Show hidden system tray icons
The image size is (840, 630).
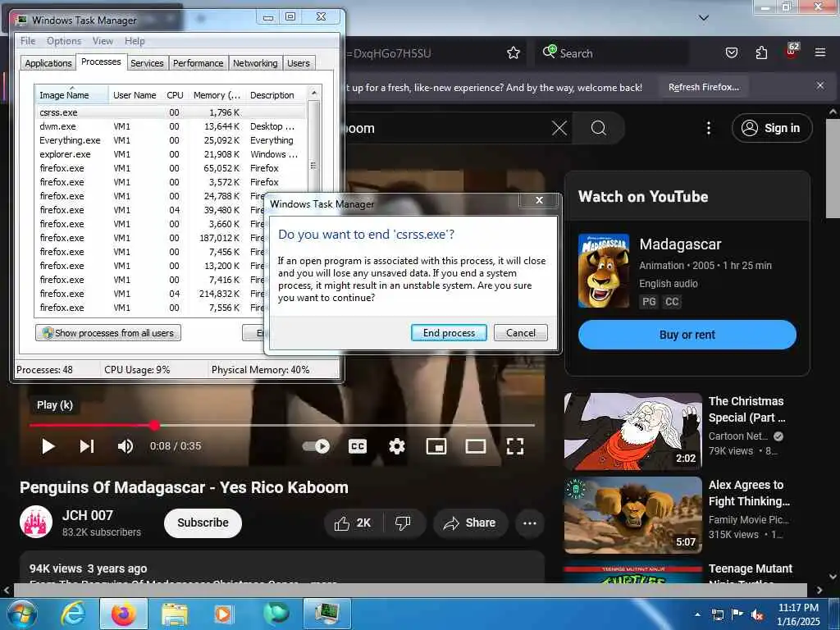click(697, 614)
